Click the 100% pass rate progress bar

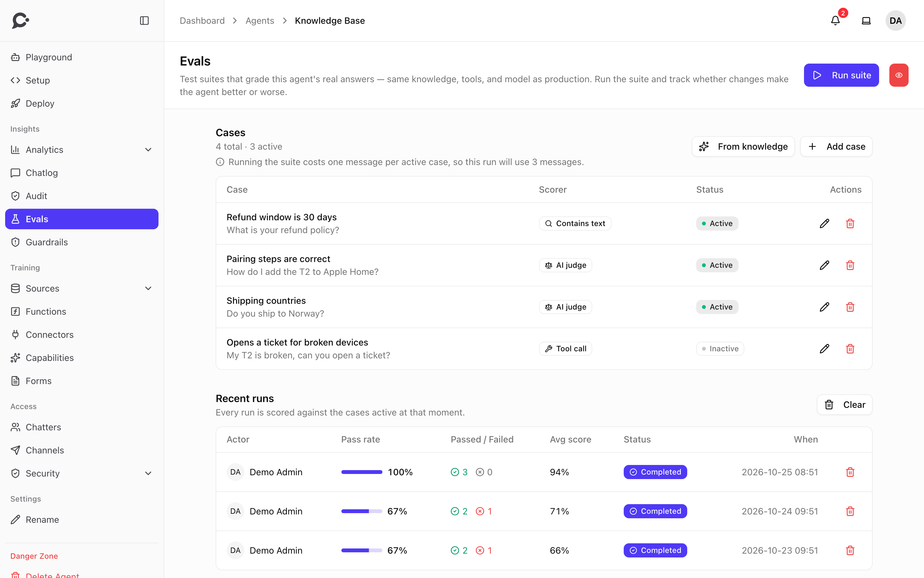click(x=362, y=472)
